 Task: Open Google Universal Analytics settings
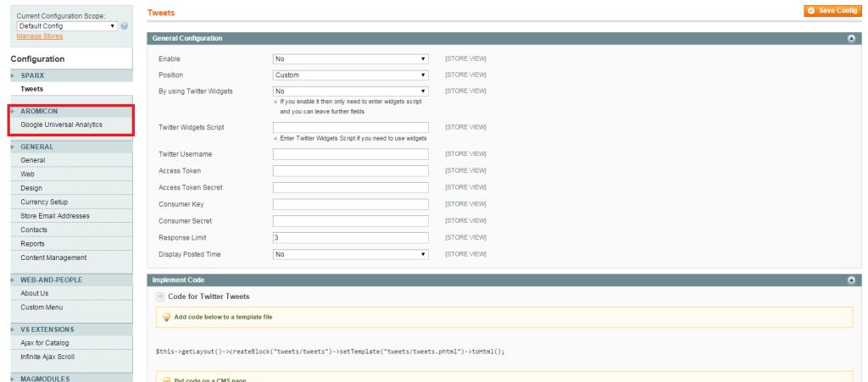tap(71, 125)
